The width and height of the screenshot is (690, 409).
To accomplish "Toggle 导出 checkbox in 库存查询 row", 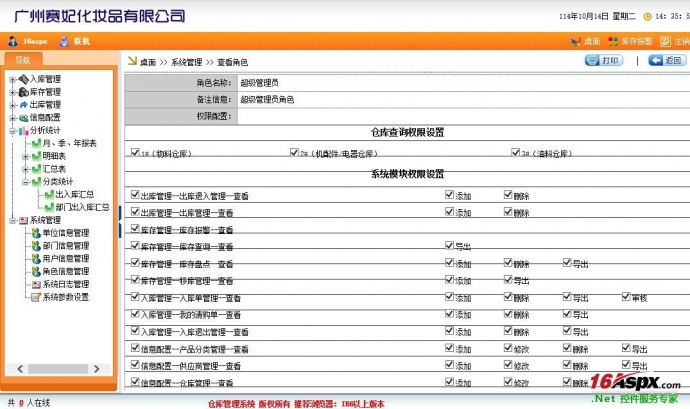I will coord(449,245).
